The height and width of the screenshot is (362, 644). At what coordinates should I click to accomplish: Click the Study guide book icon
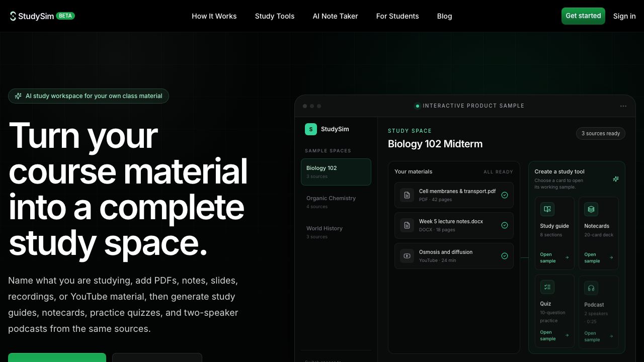point(547,209)
